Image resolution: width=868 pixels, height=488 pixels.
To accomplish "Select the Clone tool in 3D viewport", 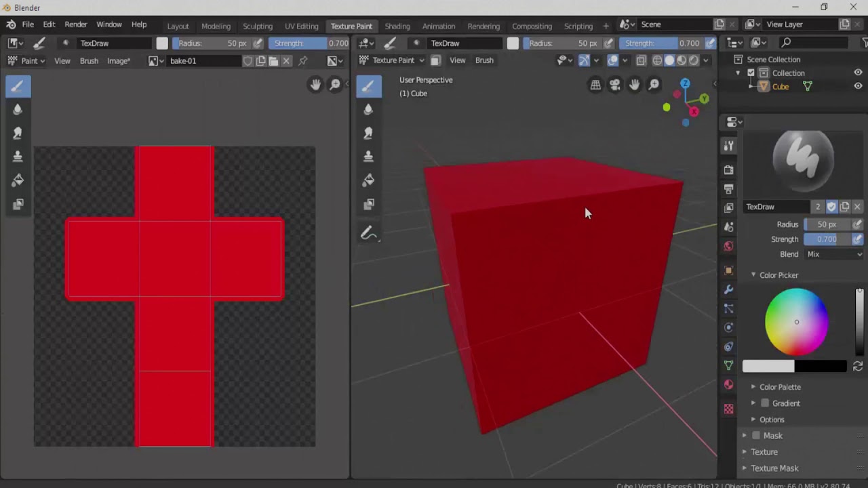I will click(369, 157).
